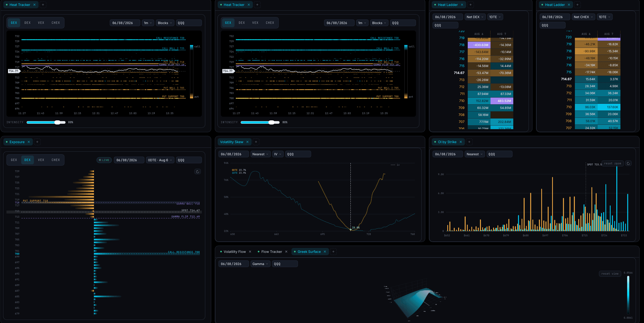Select the Greek Surface tab

(x=309, y=252)
